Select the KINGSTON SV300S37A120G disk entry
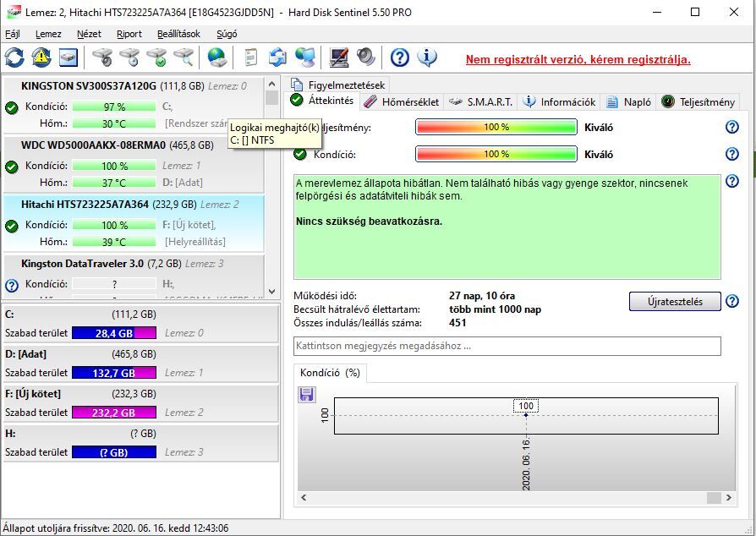 tap(134, 105)
